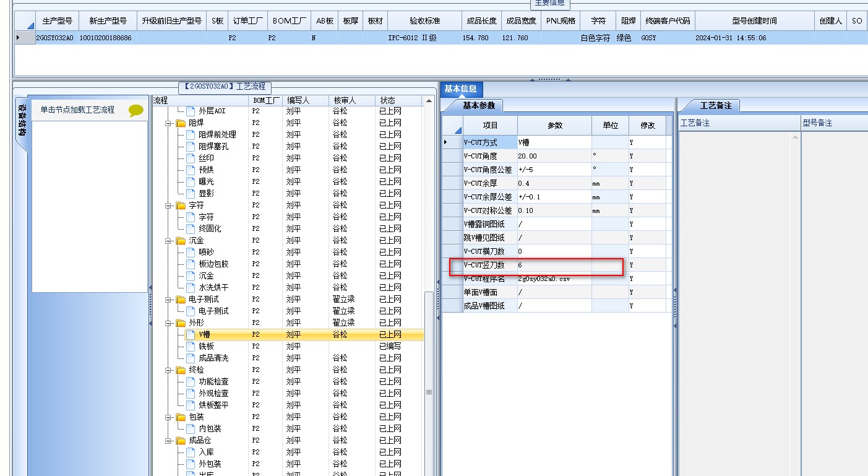Click the yellow speech bubble icon
The width and height of the screenshot is (868, 476).
136,111
